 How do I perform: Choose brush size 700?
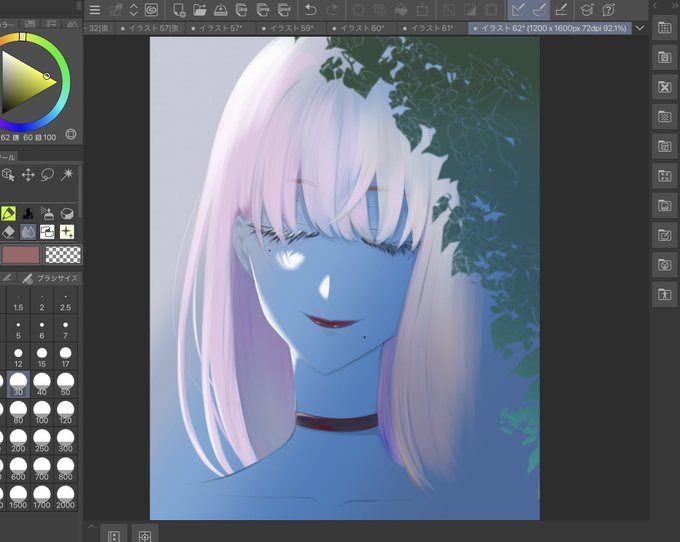click(x=42, y=469)
